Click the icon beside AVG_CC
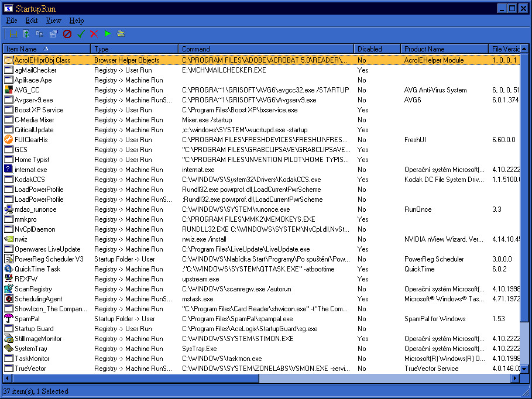Image resolution: width=532 pixels, height=399 pixels. (8, 90)
